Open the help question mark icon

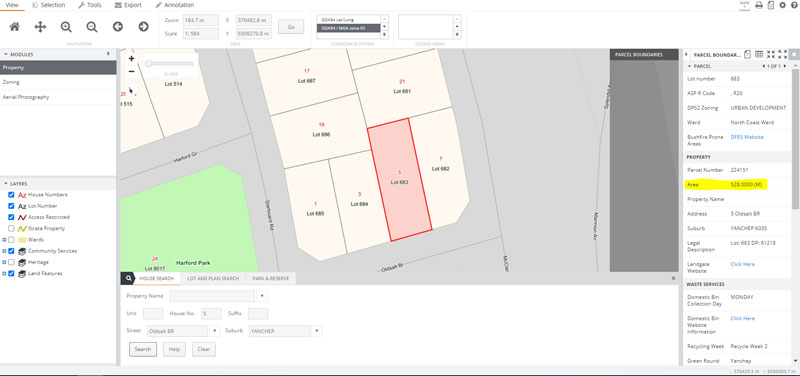[794, 5]
